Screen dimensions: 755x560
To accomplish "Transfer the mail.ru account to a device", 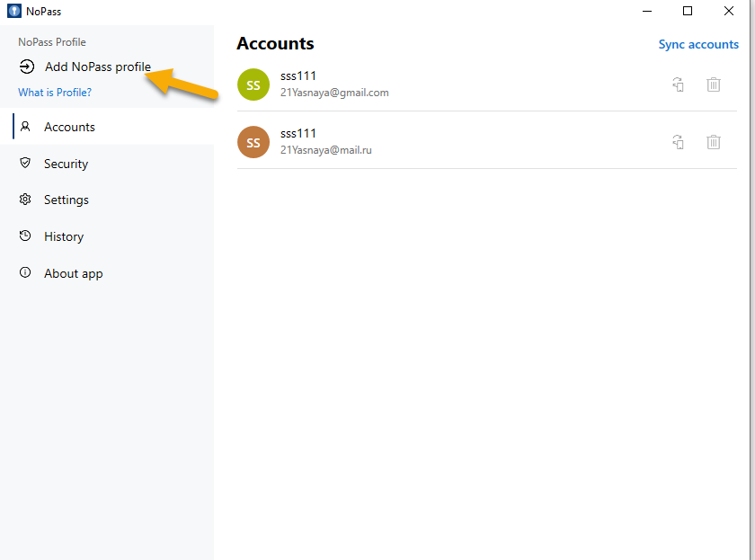I will [x=678, y=142].
